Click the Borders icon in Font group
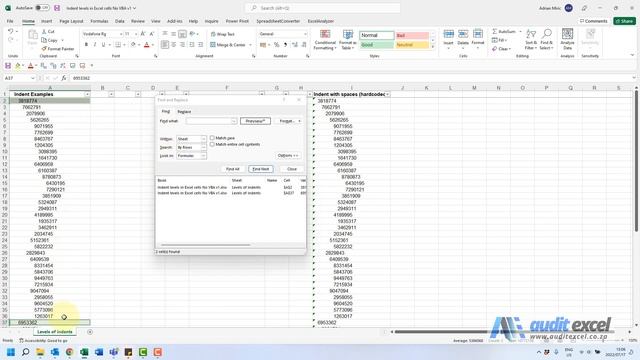 click(118, 44)
